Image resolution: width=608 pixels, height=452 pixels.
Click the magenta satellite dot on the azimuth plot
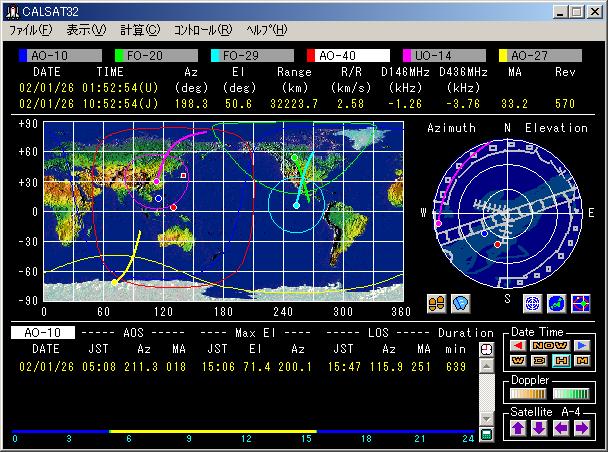click(439, 224)
